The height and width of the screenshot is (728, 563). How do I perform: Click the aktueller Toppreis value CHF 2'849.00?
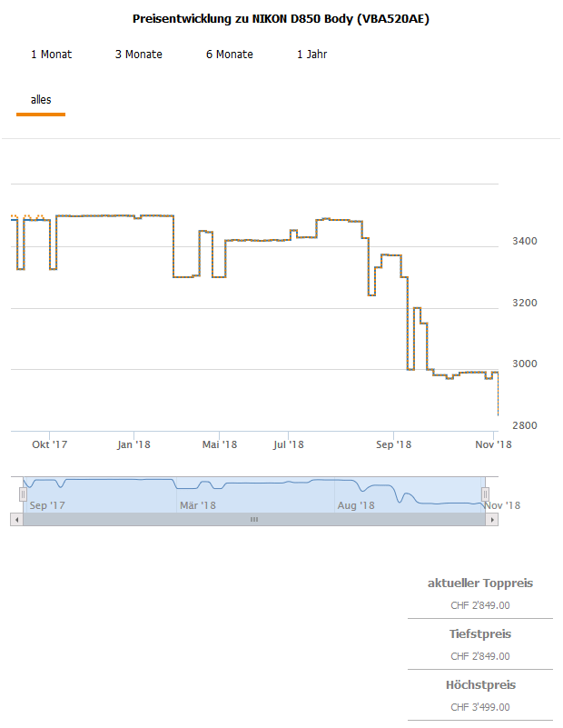(x=480, y=605)
